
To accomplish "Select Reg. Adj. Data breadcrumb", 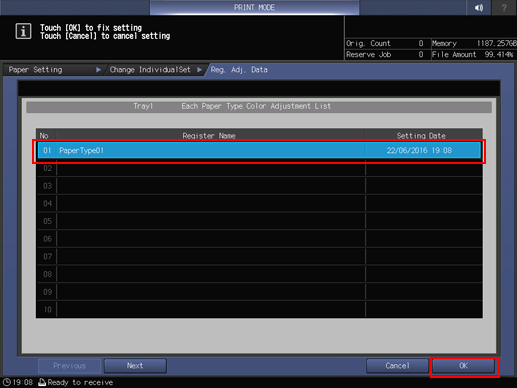I will click(239, 70).
